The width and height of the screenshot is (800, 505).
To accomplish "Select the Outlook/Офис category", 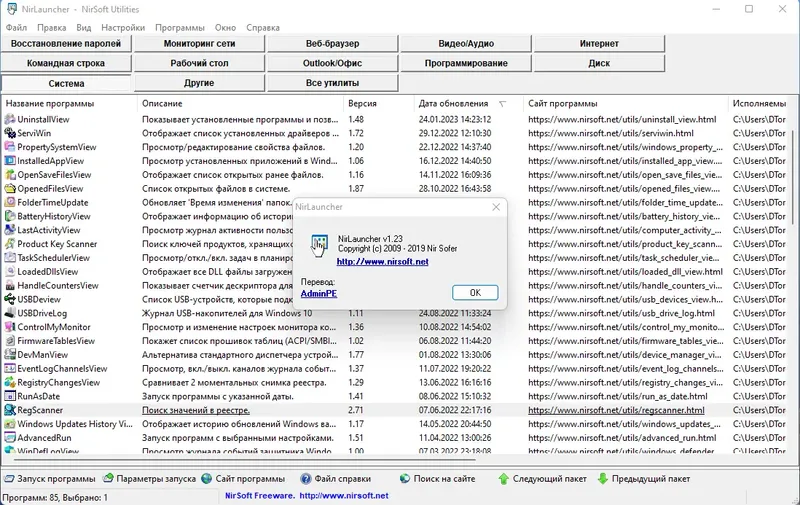I will tap(333, 63).
